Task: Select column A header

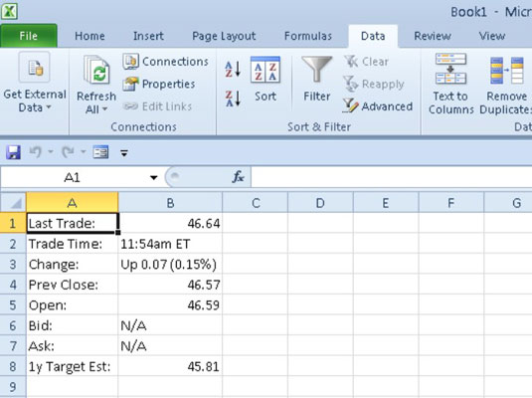Action: 73,203
